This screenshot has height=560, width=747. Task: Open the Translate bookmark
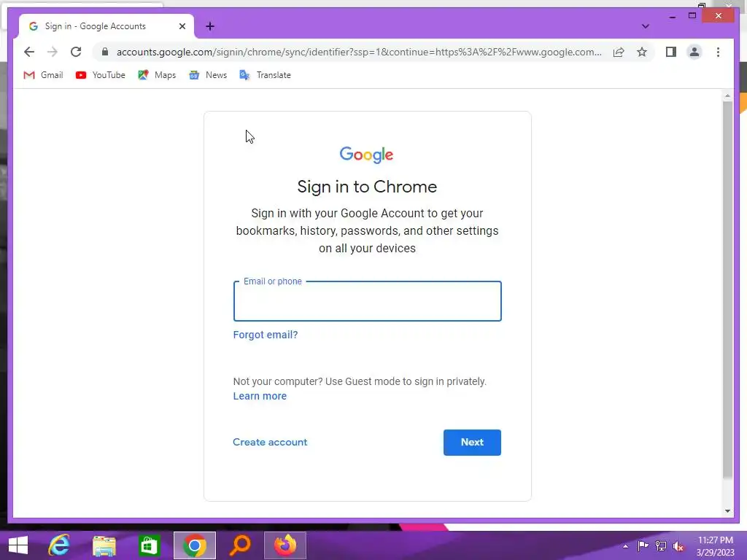click(x=265, y=75)
